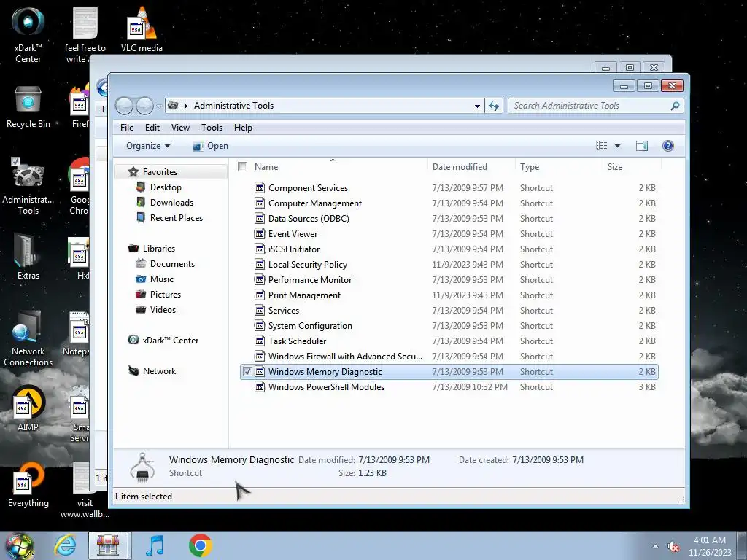The height and width of the screenshot is (560, 747).
Task: Click the Windows PowerShell Modules icon
Action: 260,386
